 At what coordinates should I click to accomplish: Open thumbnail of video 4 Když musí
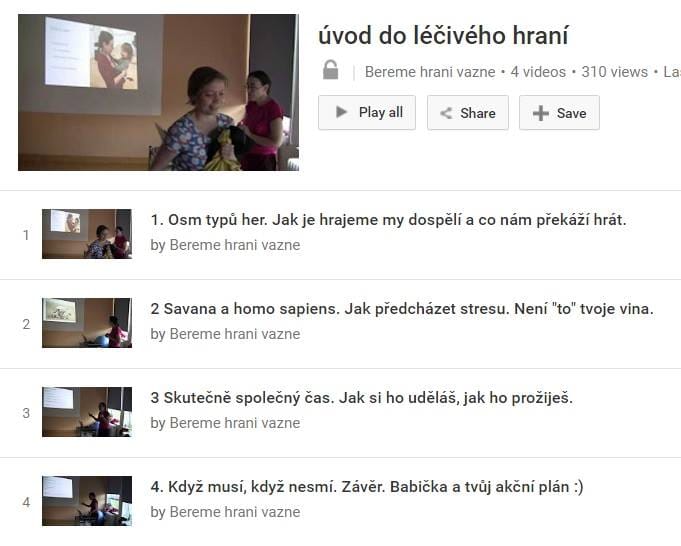(x=87, y=501)
